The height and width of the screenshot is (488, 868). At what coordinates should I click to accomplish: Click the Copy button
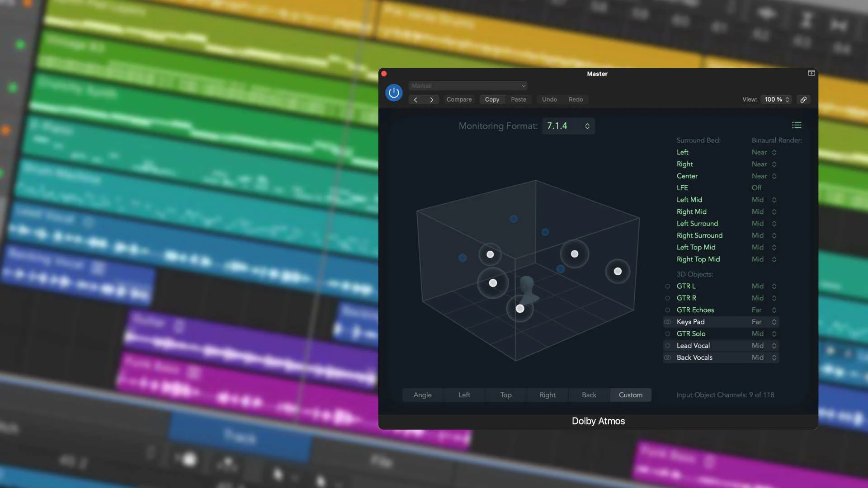click(x=492, y=99)
